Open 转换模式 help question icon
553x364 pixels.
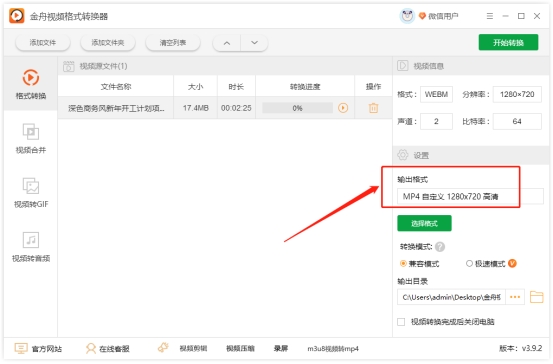(440, 247)
